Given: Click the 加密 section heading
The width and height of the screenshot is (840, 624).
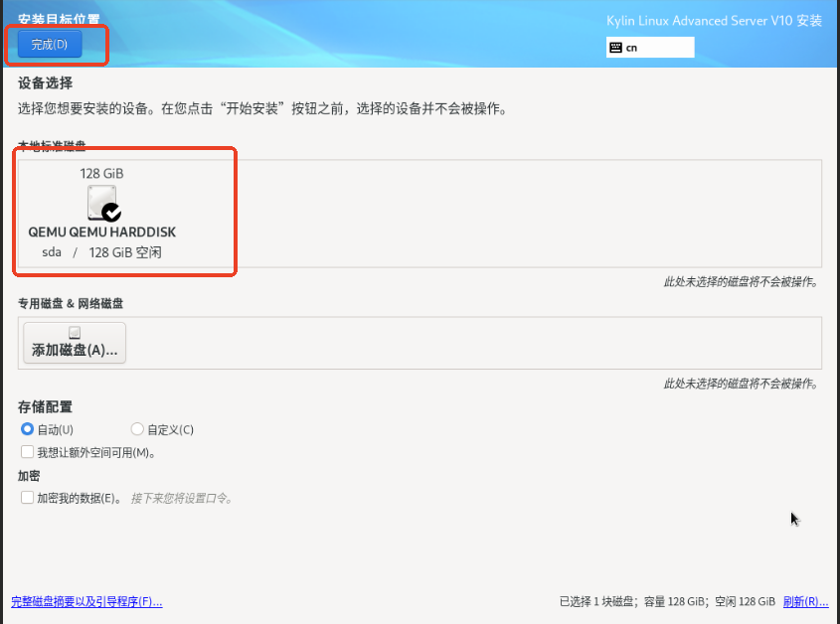Looking at the screenshot, I should click(x=29, y=476).
